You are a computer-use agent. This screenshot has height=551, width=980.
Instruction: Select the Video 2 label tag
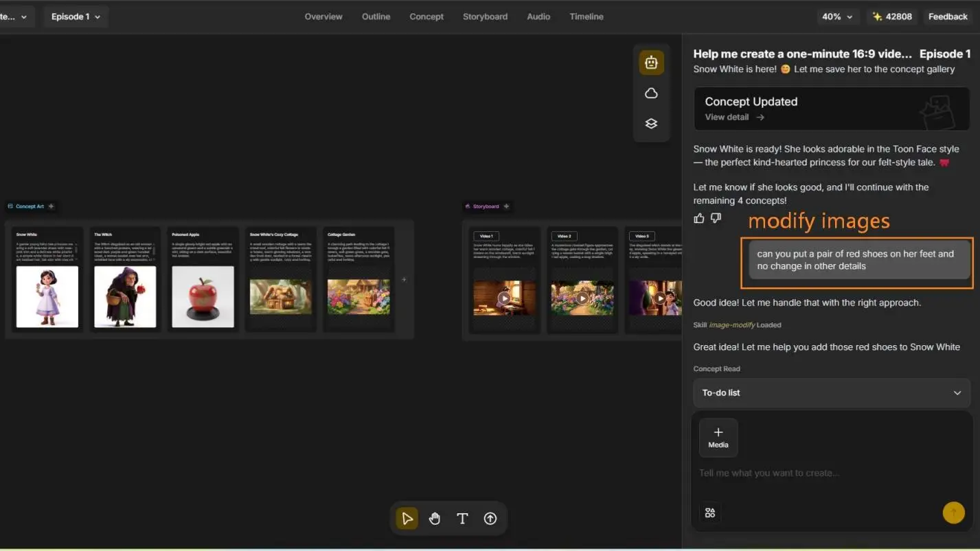(x=565, y=236)
